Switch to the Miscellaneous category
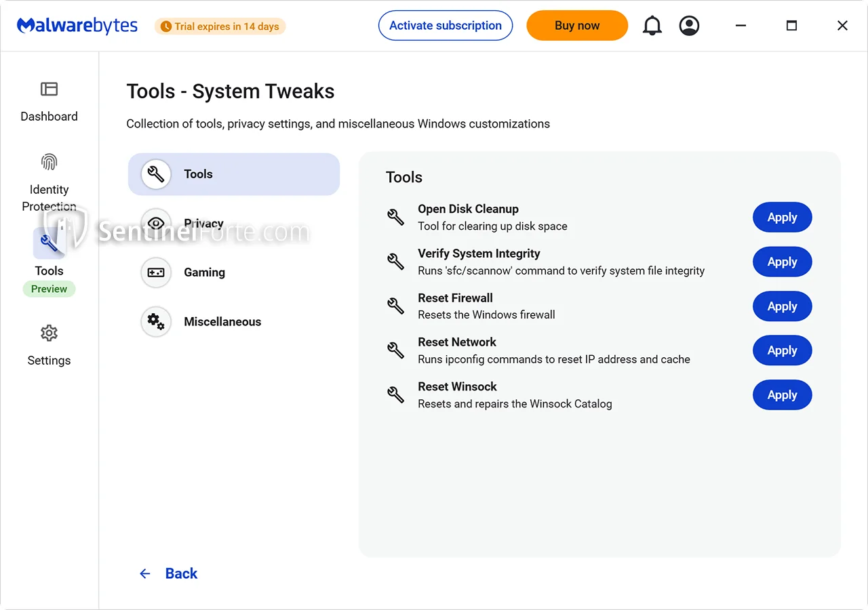 coord(234,321)
